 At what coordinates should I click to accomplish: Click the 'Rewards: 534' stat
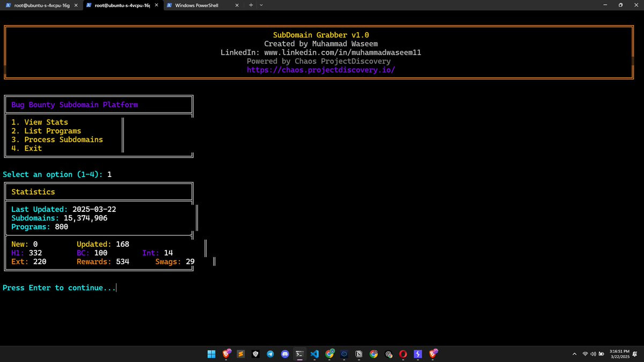point(103,262)
